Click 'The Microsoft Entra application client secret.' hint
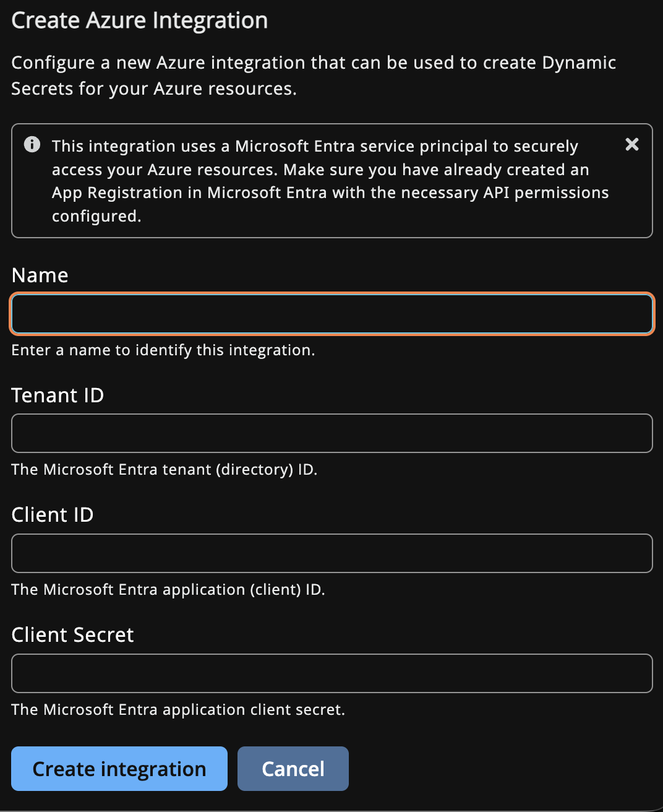Image resolution: width=663 pixels, height=812 pixels. pyautogui.click(x=178, y=710)
